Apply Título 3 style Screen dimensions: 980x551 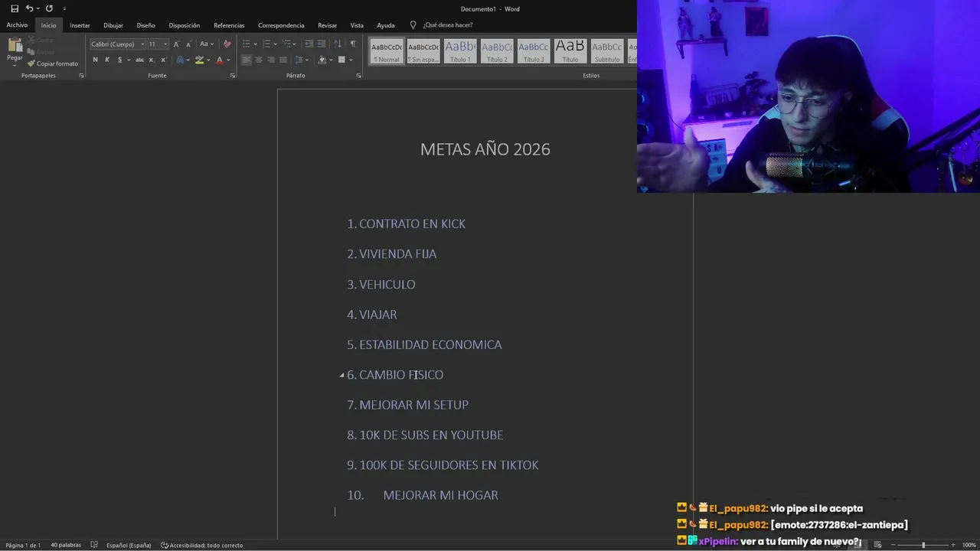(x=534, y=51)
